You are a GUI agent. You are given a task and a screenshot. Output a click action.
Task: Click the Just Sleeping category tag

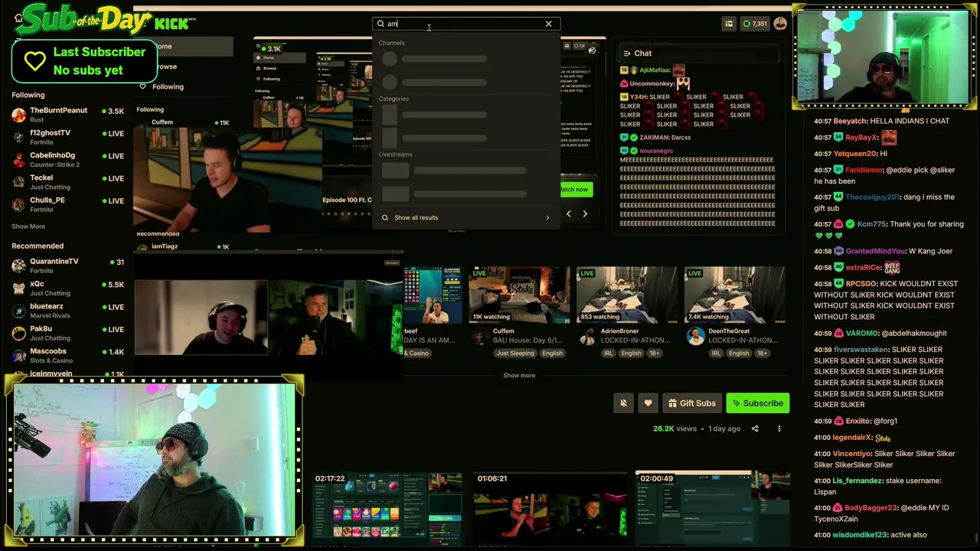[x=515, y=354]
